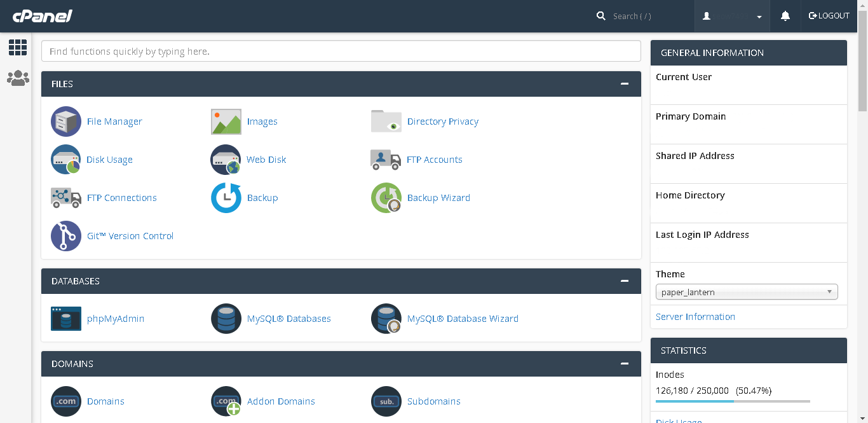Viewport: 868px width, 423px height.
Task: Open the Addon Domains link text
Action: (281, 401)
